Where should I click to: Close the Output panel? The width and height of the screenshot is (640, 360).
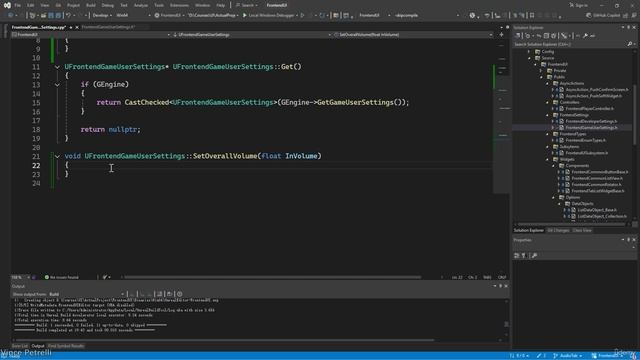[x=506, y=286]
